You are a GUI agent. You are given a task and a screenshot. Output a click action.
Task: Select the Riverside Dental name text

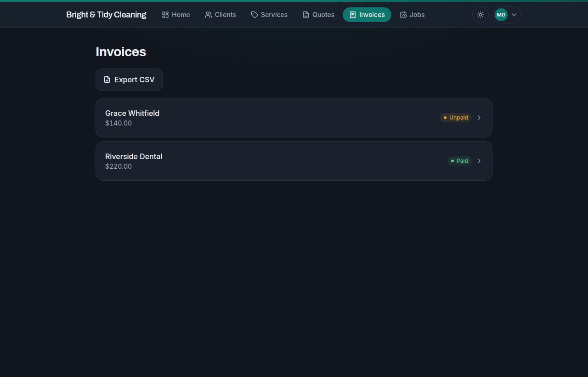coord(134,156)
